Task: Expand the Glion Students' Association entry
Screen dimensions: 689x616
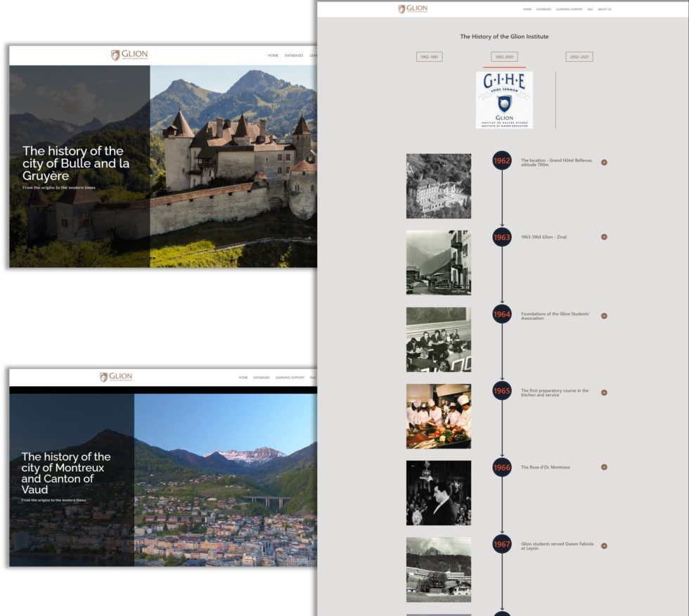Action: pyautogui.click(x=603, y=316)
